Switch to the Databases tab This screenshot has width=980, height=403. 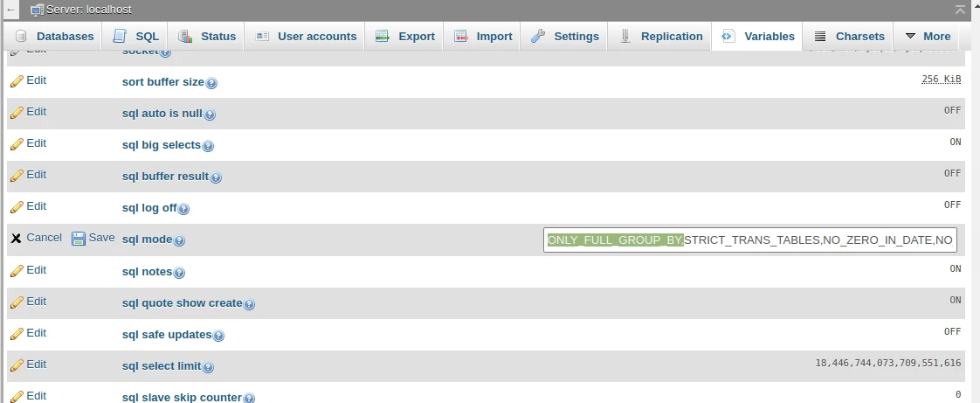pos(54,36)
